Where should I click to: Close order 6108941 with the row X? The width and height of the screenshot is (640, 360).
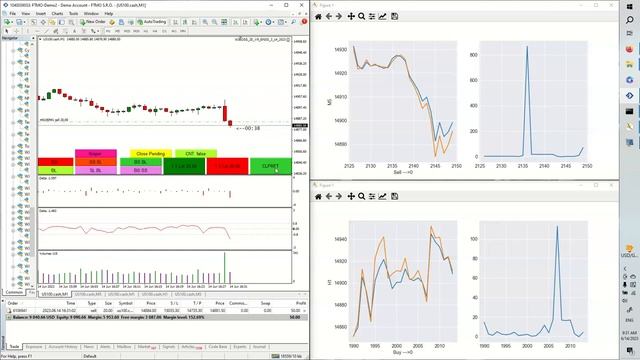pos(304,311)
